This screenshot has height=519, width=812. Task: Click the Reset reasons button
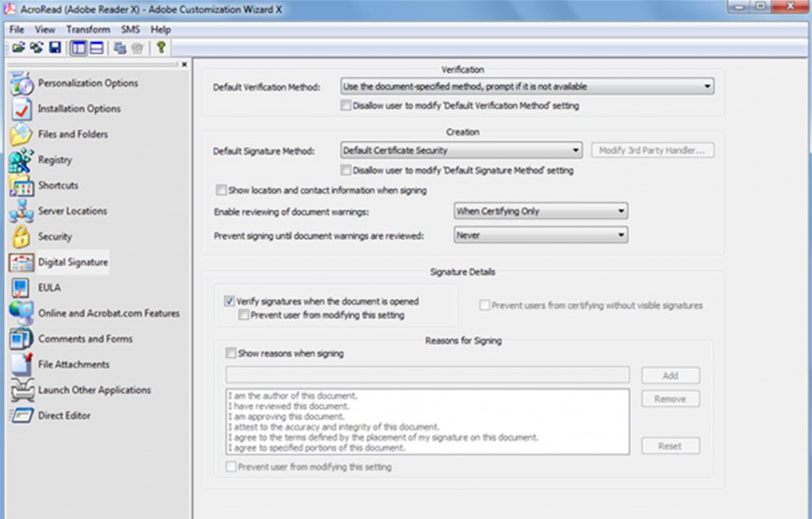click(671, 446)
